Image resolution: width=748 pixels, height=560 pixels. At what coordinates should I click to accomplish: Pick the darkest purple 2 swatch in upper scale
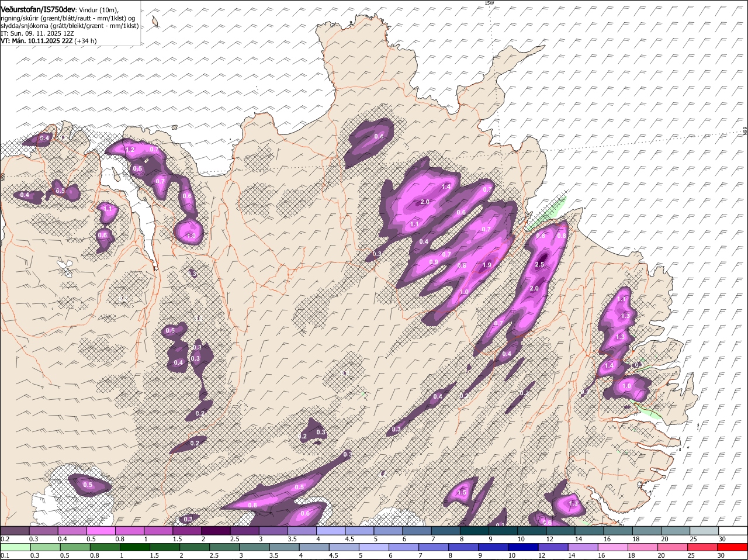pyautogui.click(x=216, y=530)
